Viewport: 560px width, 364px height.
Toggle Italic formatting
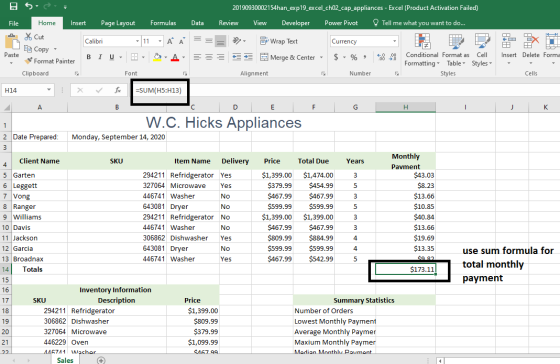100,57
